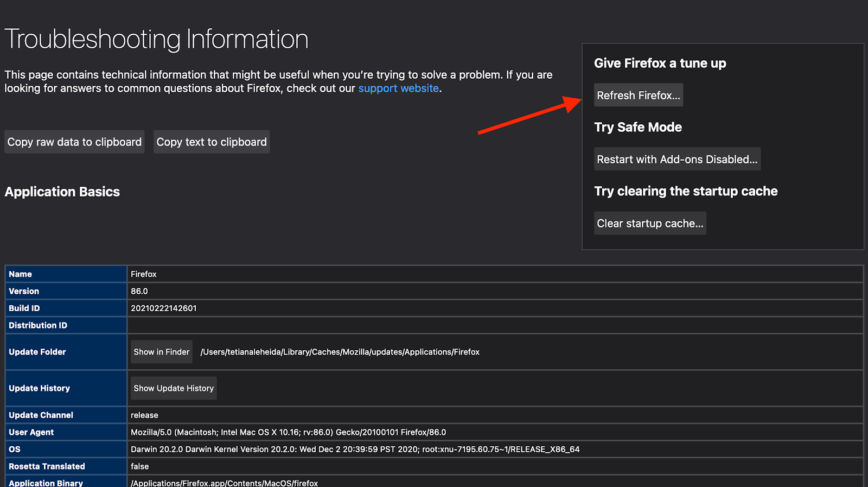Select the /Applications/Firefox.app binary path
The image size is (868, 487).
click(x=225, y=483)
